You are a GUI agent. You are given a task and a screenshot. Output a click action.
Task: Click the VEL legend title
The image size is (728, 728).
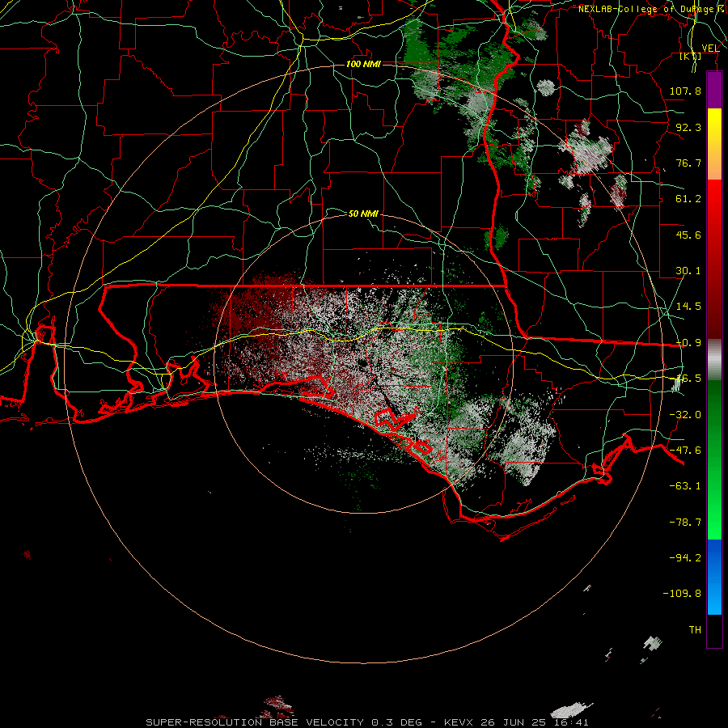tap(710, 49)
